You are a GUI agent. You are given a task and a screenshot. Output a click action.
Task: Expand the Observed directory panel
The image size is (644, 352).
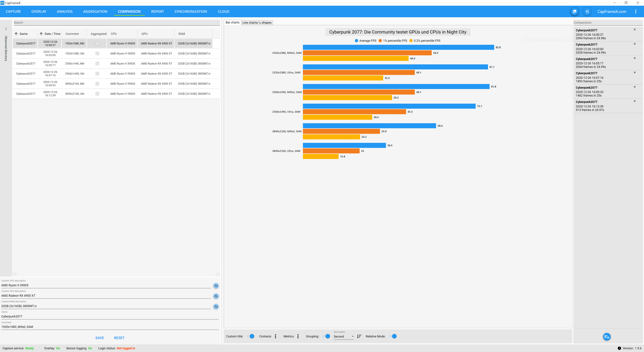click(6, 29)
